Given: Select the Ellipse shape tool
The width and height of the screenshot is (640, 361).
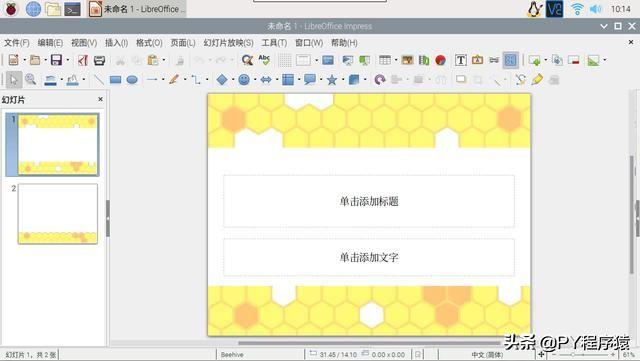Looking at the screenshot, I should pyautogui.click(x=132, y=80).
